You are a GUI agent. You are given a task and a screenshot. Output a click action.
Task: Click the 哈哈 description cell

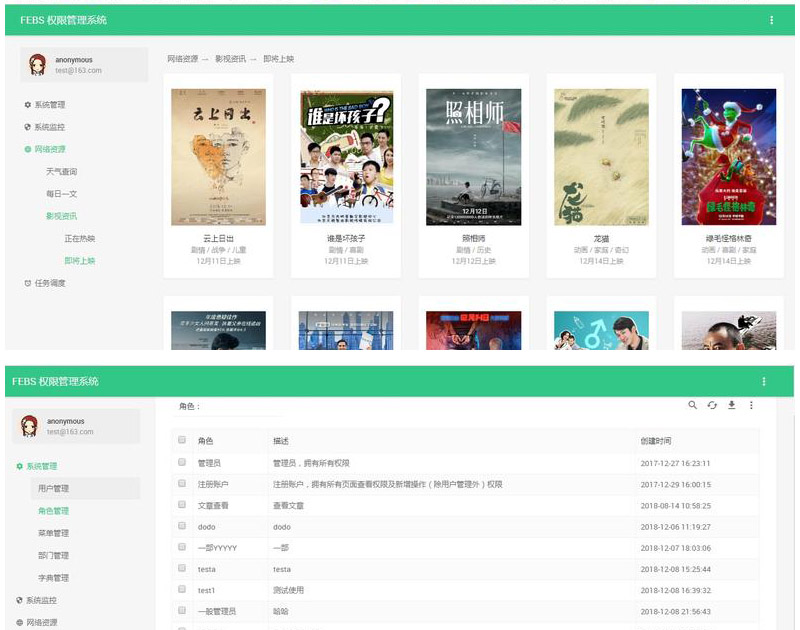(x=281, y=611)
